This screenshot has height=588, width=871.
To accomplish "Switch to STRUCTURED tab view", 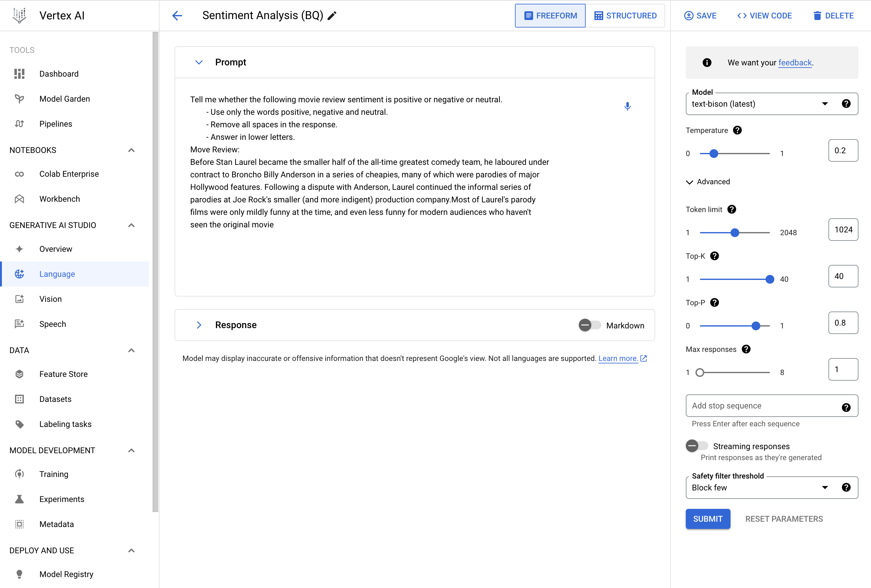I will click(x=625, y=15).
